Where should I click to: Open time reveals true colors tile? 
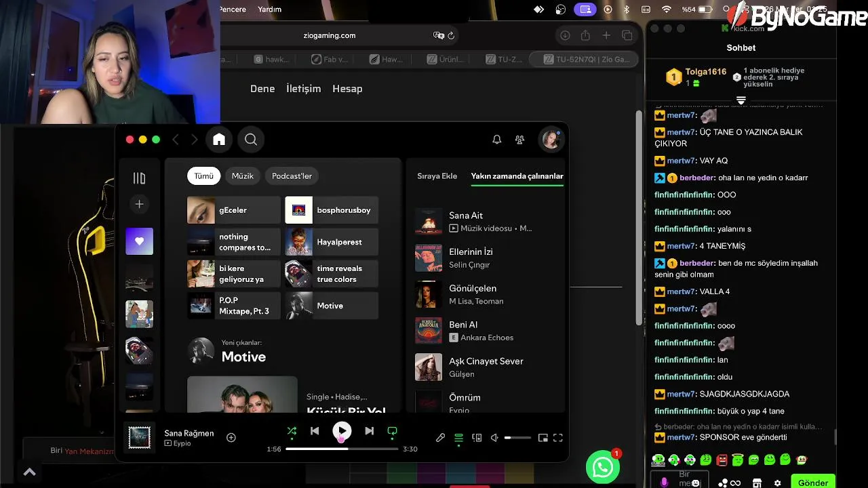click(x=332, y=274)
